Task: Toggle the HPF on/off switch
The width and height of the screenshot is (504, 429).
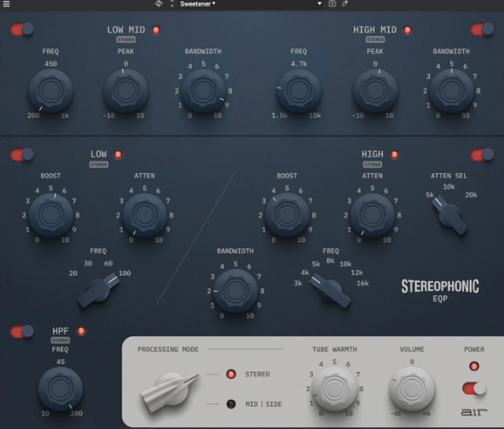Action: point(22,331)
